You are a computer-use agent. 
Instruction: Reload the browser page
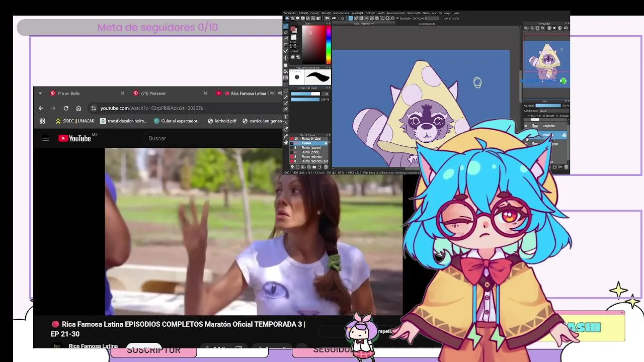(x=66, y=108)
